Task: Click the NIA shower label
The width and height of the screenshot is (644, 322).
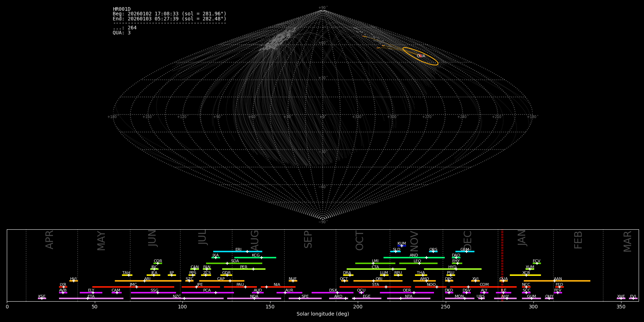Action: pos(277,285)
